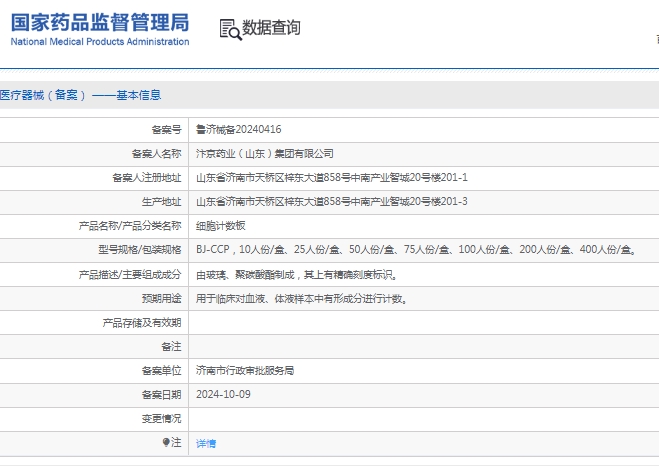
Task: Open the 详情 link
Action: pyautogui.click(x=206, y=443)
